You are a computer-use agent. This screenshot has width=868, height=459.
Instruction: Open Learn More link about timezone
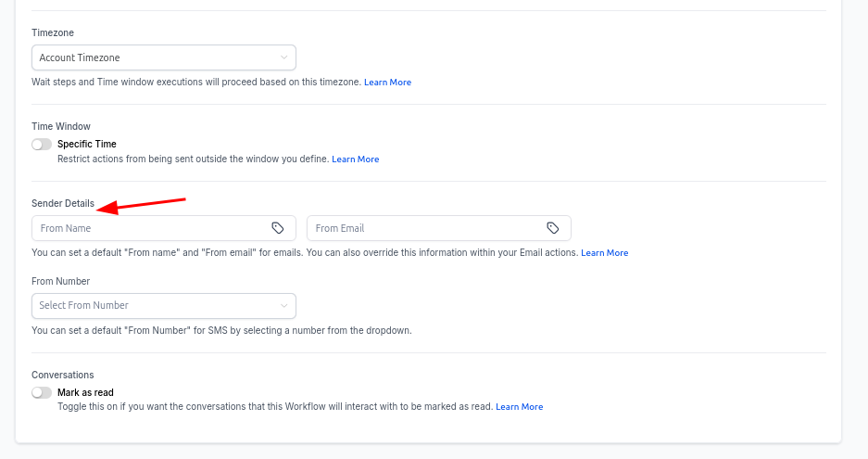[387, 83]
